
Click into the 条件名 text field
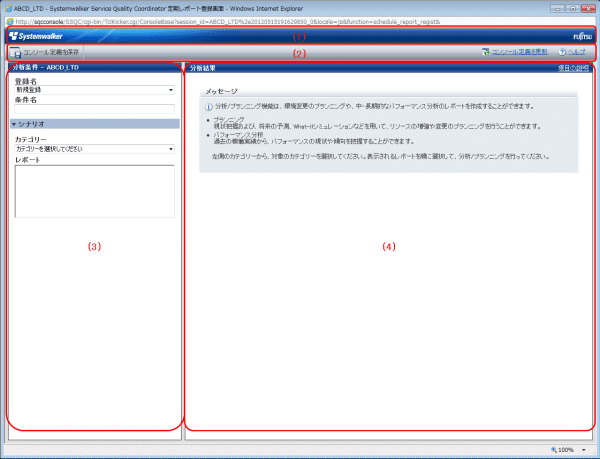tap(95, 109)
